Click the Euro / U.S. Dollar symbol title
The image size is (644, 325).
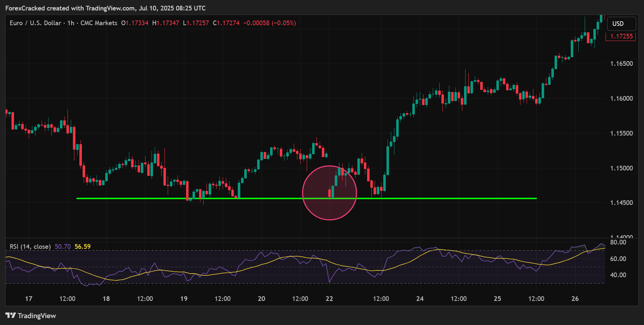coord(35,23)
